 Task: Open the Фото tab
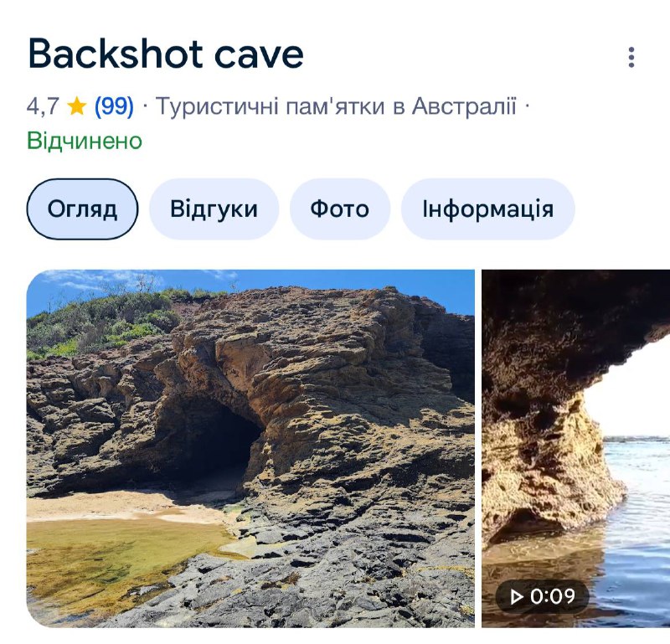(x=340, y=209)
